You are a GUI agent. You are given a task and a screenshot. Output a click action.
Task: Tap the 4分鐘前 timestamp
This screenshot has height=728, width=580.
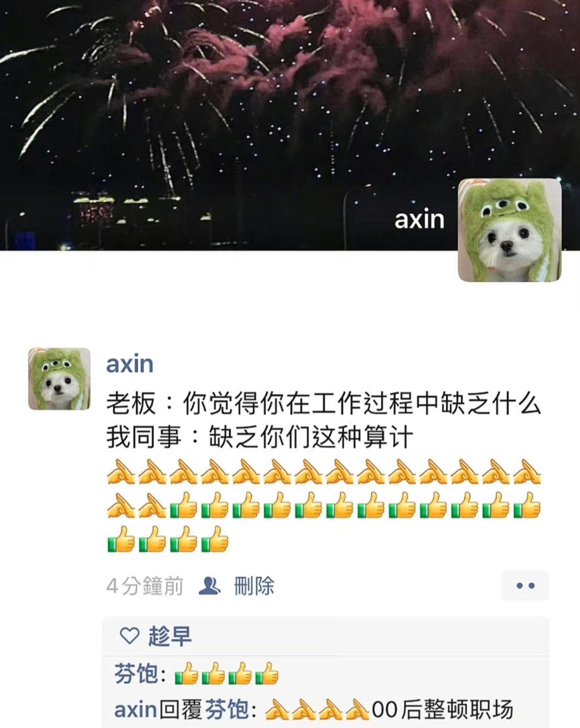click(145, 586)
